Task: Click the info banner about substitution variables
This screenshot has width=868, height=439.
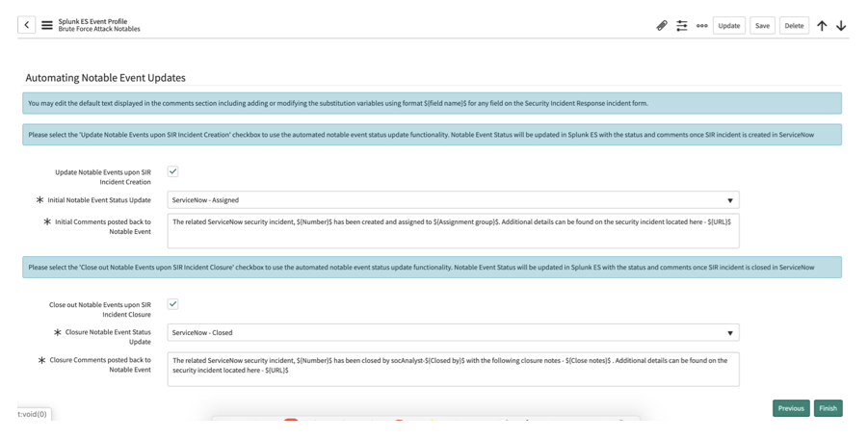Action: (x=432, y=103)
